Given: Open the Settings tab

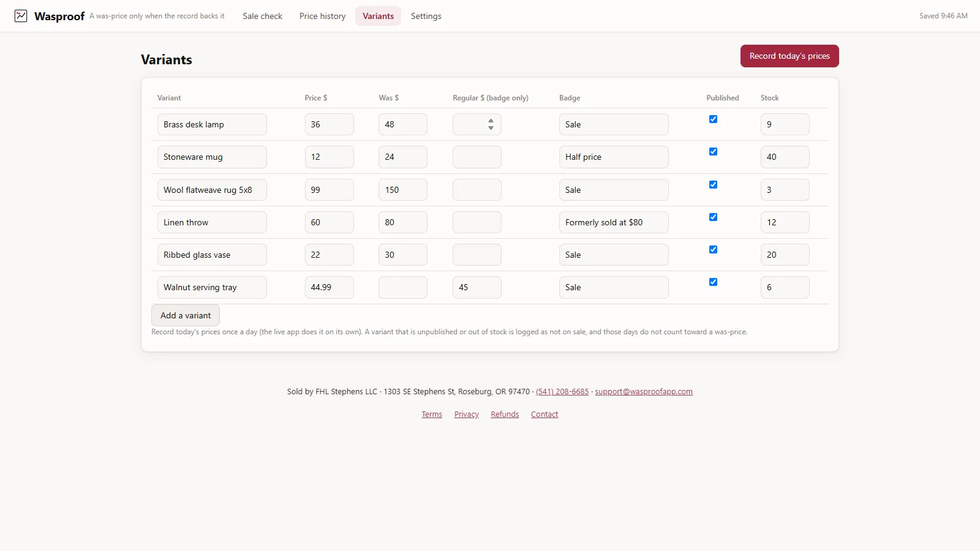Looking at the screenshot, I should click(x=426, y=16).
